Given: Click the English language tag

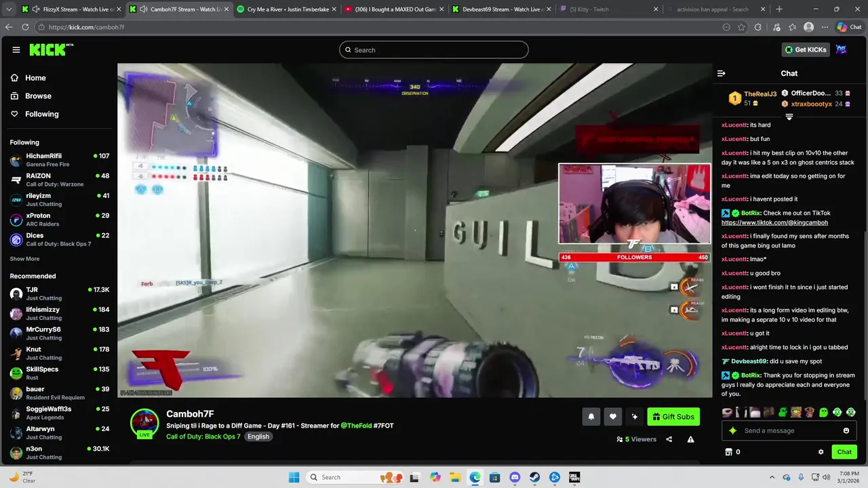Looking at the screenshot, I should click(258, 436).
